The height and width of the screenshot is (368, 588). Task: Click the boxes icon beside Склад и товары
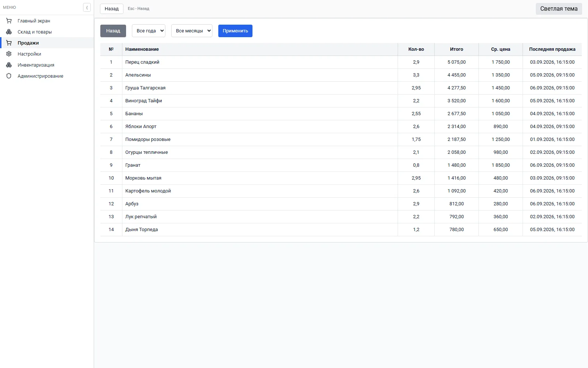coord(9,32)
